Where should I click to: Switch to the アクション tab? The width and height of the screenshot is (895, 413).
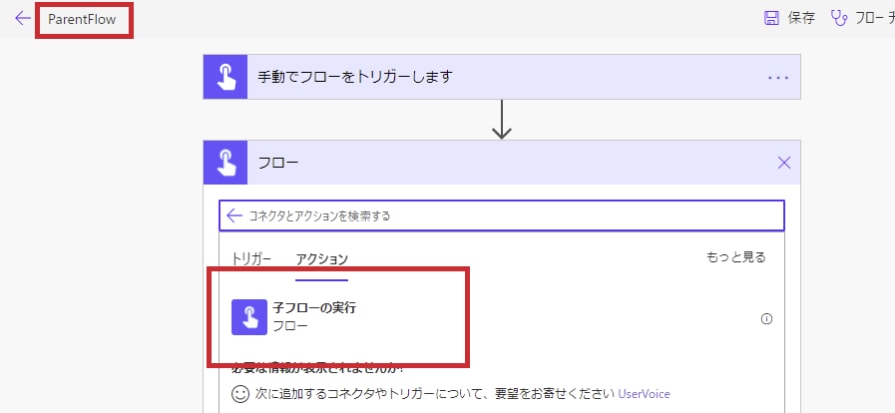pyautogui.click(x=321, y=259)
